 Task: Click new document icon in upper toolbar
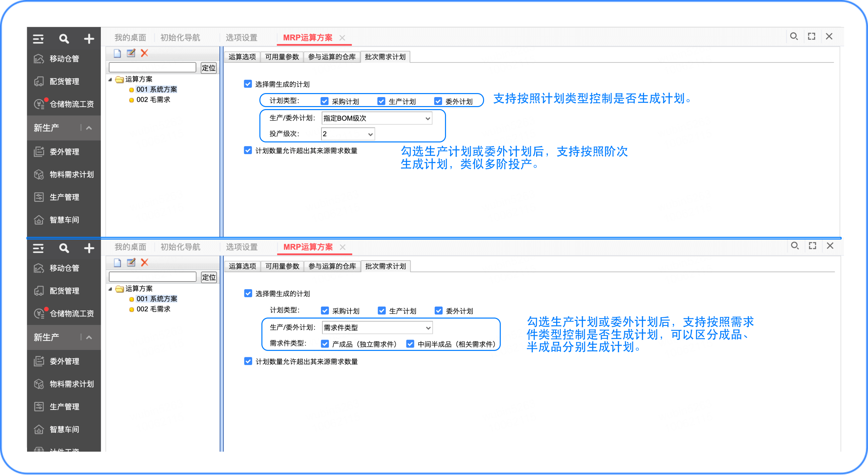point(117,53)
